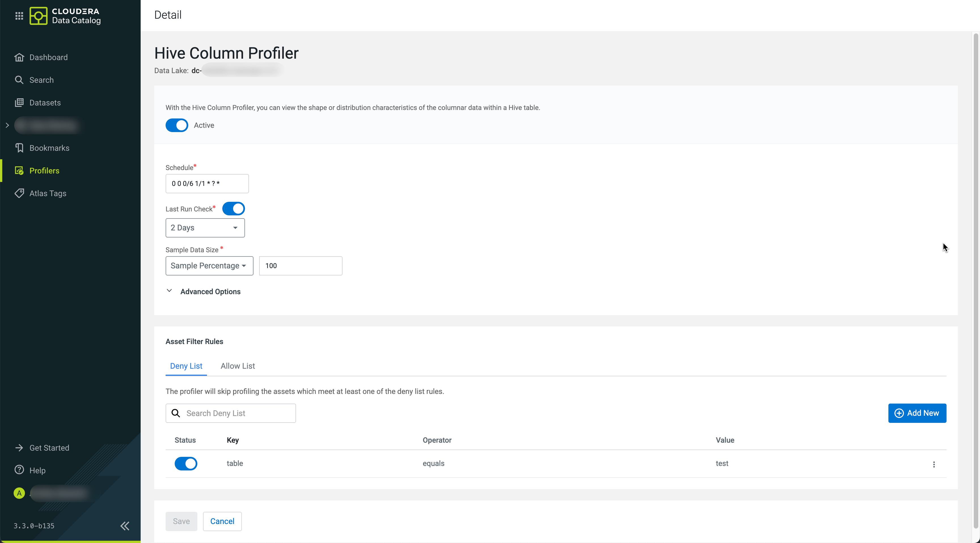This screenshot has height=543, width=980.
Task: Toggle the profiler Active switch
Action: pyautogui.click(x=177, y=126)
